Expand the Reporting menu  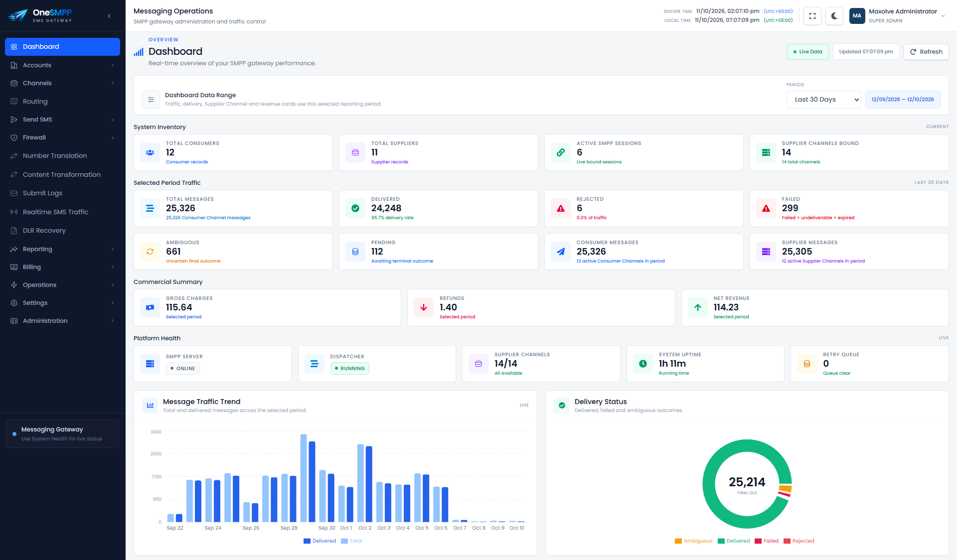tap(62, 249)
